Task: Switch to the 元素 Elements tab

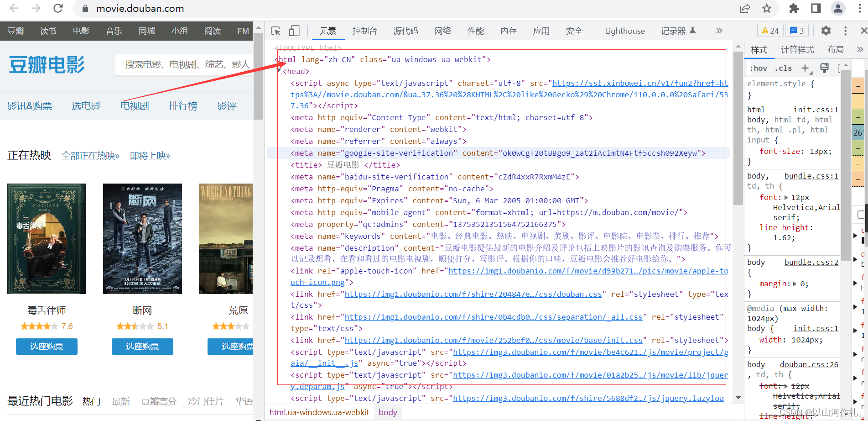Action: point(327,31)
